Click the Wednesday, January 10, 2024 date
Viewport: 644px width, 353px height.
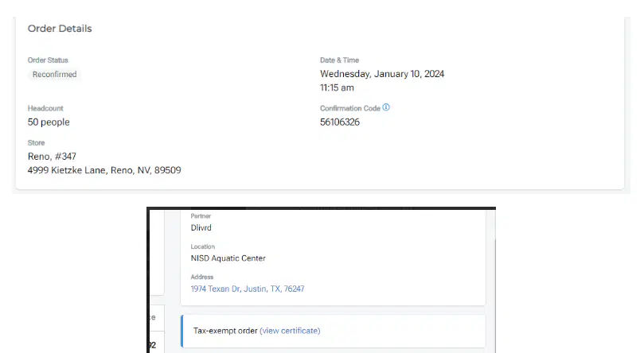[x=382, y=74]
